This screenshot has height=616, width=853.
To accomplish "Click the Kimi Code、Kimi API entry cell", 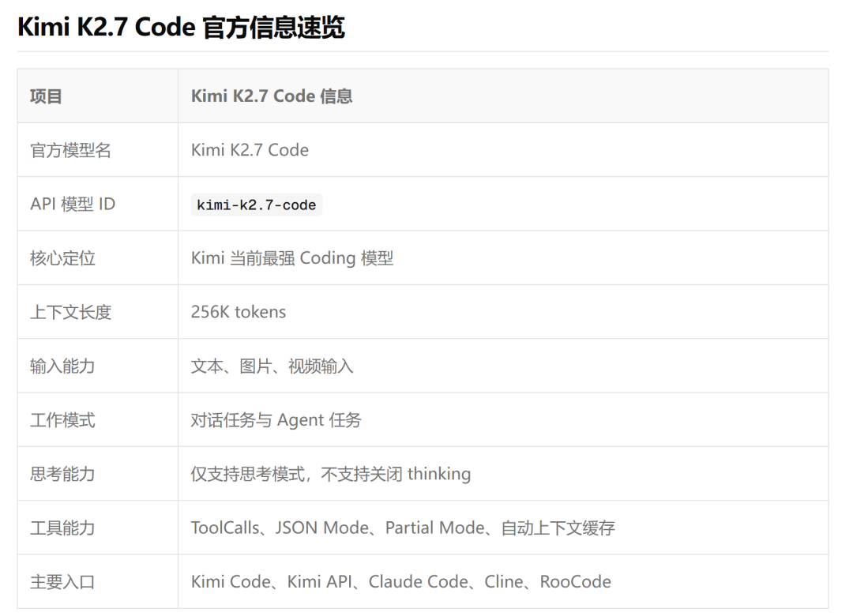I will [x=401, y=582].
